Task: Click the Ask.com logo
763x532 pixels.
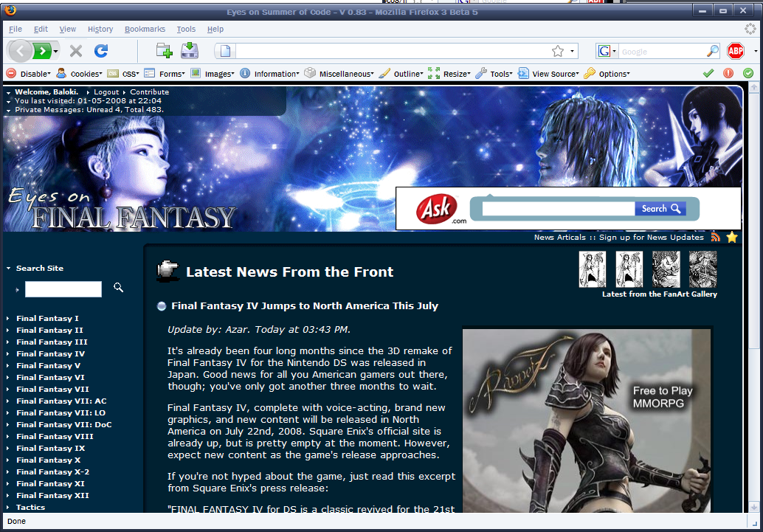Action: pos(441,210)
